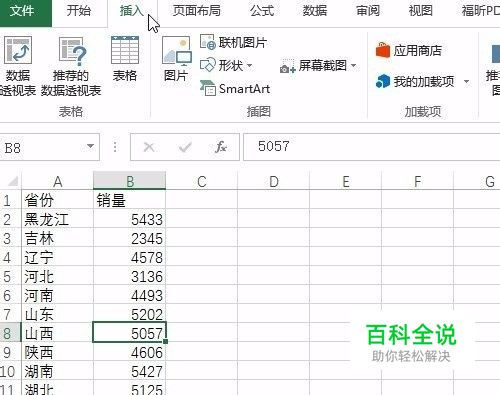
Task: Select the 山东 cell
Action: pyautogui.click(x=57, y=314)
